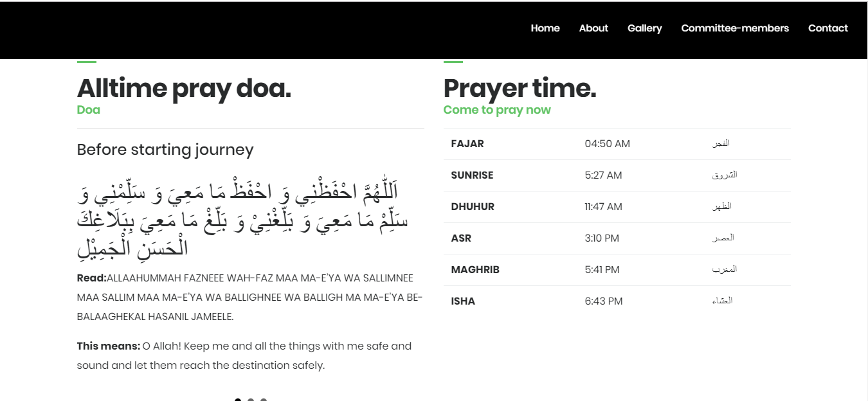The height and width of the screenshot is (401, 868).
Task: Click the "Come to pray now" subtitle
Action: (x=497, y=110)
